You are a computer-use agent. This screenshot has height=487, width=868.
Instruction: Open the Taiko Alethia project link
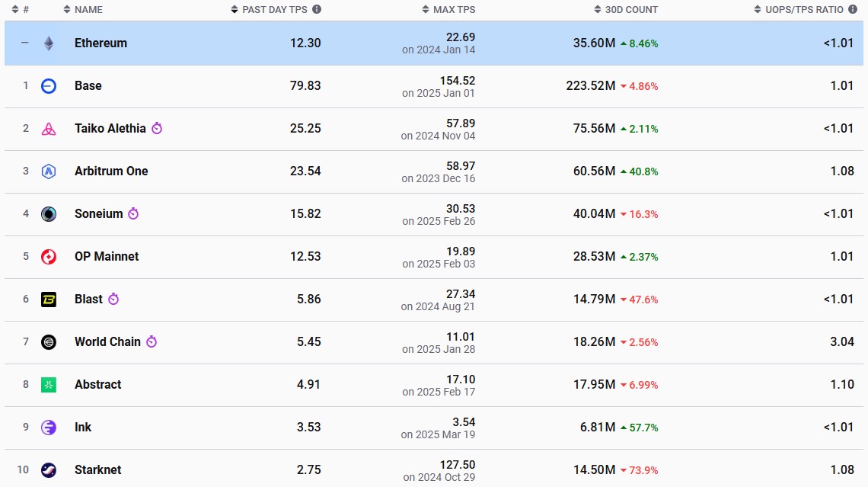pyautogui.click(x=110, y=129)
